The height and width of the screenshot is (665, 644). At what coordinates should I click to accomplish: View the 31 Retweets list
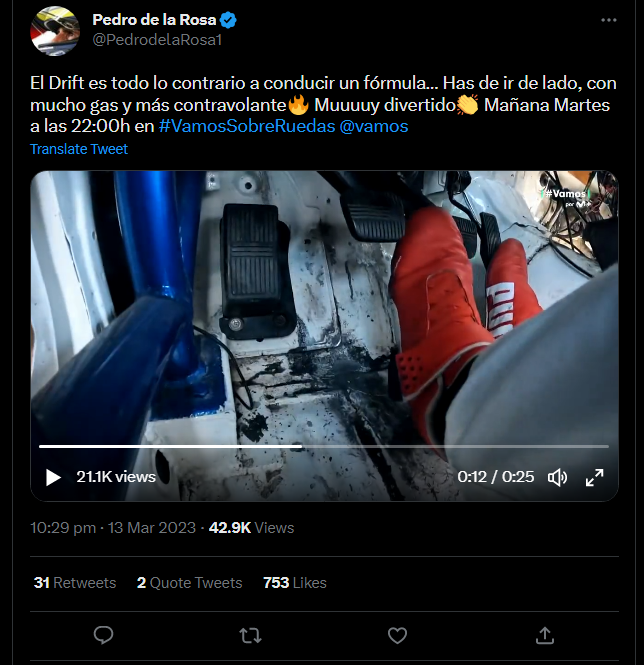(74, 582)
